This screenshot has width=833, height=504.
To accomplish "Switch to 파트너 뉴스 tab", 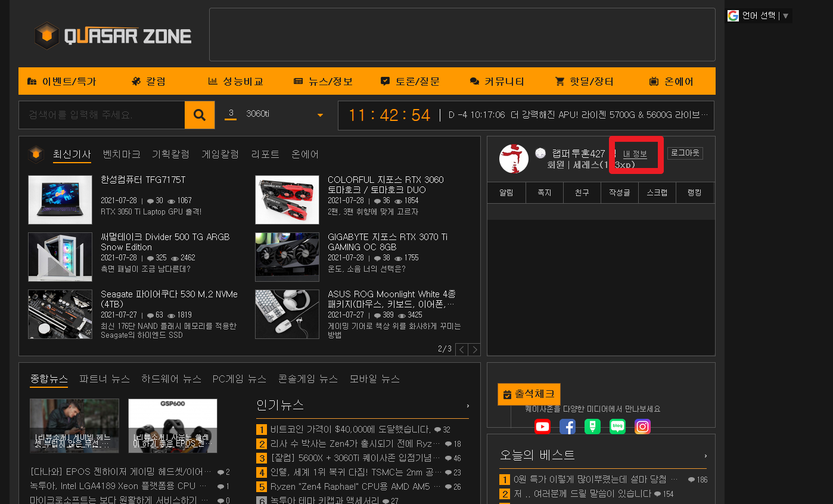I will pos(104,379).
